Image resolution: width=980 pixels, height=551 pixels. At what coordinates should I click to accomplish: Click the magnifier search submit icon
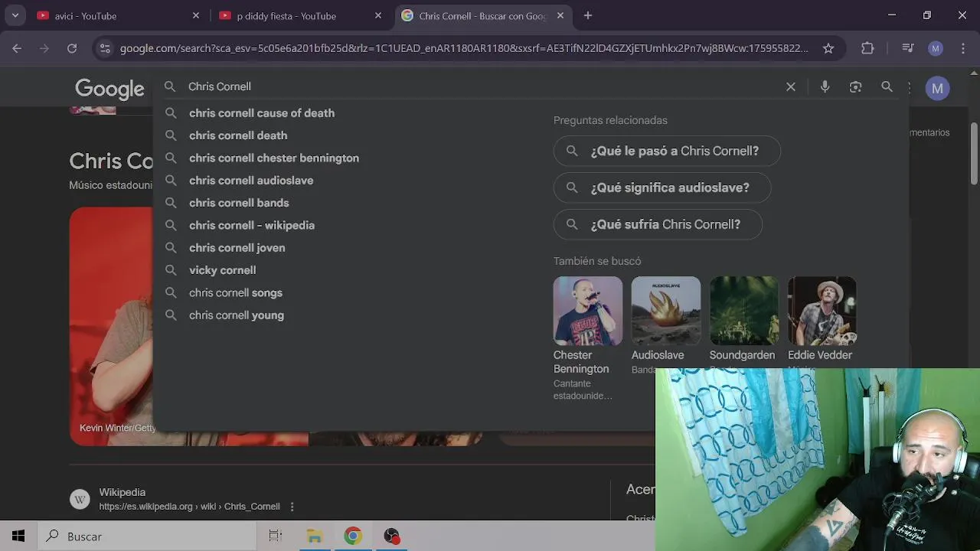coord(887,86)
